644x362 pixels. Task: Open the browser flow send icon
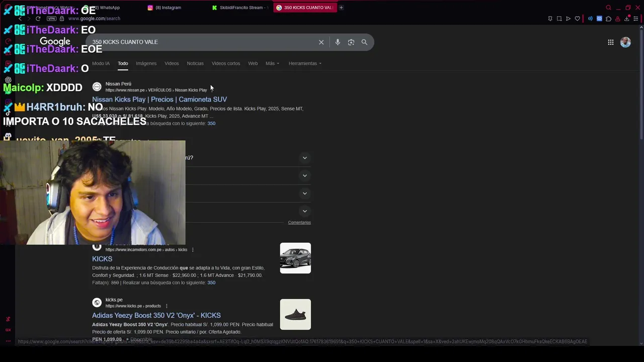[568, 19]
